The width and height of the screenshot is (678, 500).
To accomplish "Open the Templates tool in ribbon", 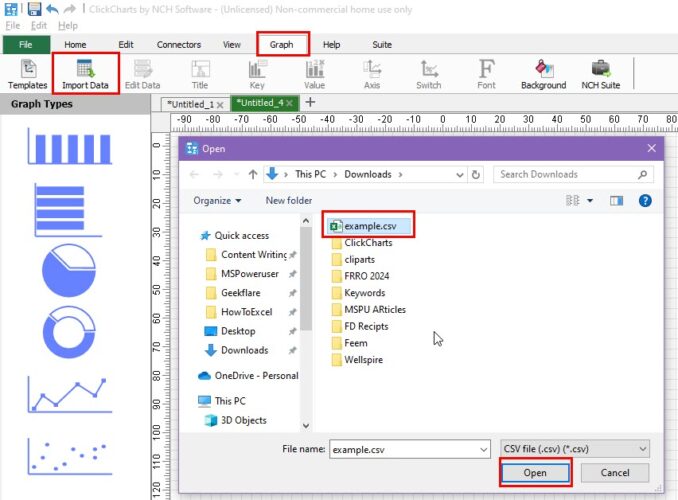I will (x=28, y=74).
